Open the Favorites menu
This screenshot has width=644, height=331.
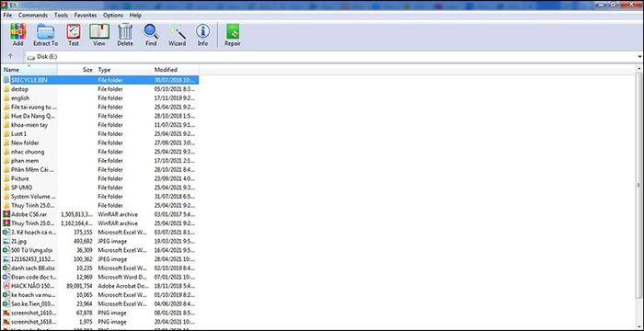(x=86, y=16)
